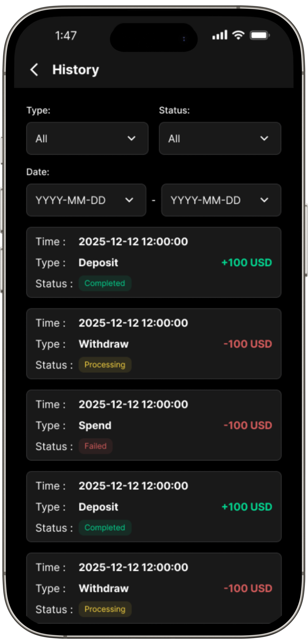Tap the back arrow beside History
The image size is (308, 644).
(x=34, y=70)
